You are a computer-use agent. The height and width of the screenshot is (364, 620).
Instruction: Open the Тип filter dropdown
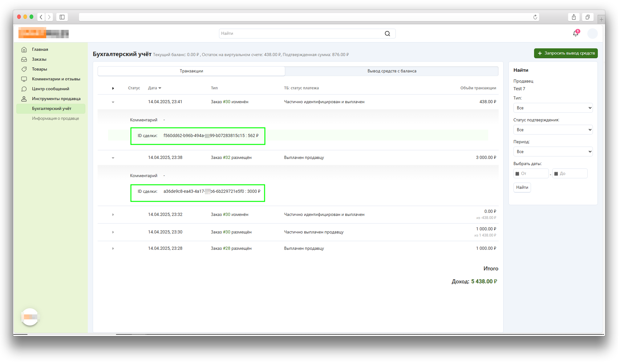point(553,108)
